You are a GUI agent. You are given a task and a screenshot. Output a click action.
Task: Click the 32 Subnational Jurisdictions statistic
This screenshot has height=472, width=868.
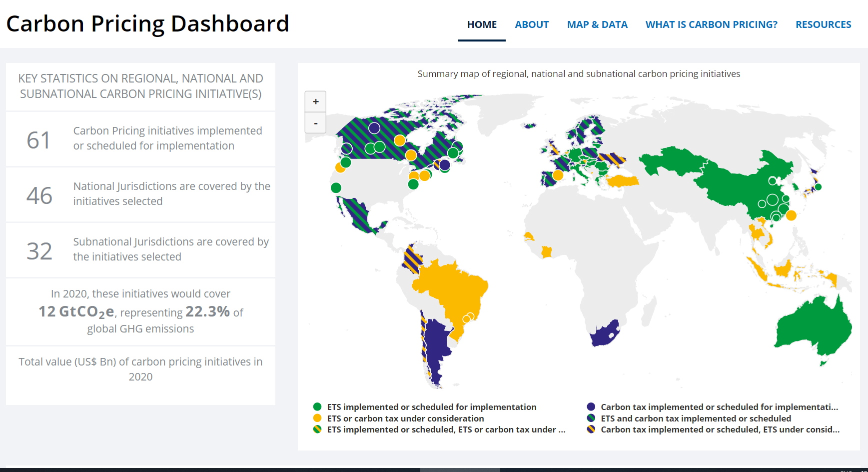coord(140,249)
